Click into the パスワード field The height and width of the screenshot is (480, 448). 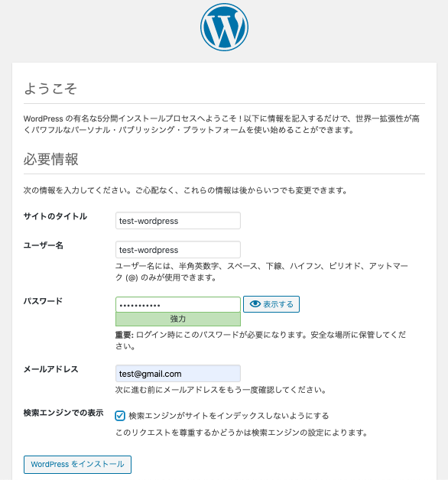click(178, 305)
